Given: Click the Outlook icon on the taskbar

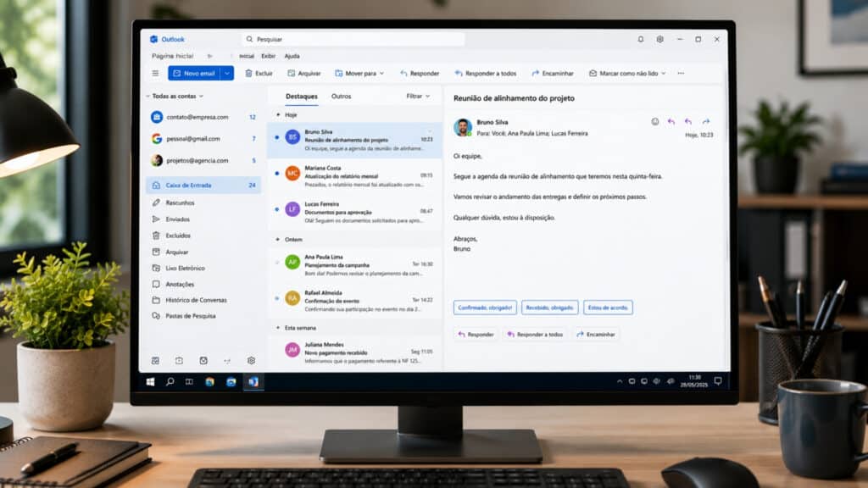Looking at the screenshot, I should tap(253, 382).
